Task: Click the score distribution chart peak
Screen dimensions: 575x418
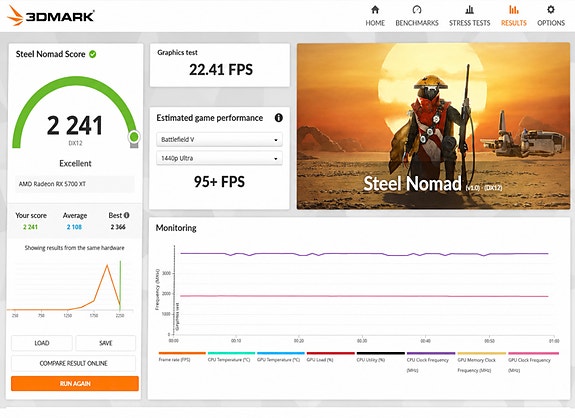Action: click(x=107, y=265)
